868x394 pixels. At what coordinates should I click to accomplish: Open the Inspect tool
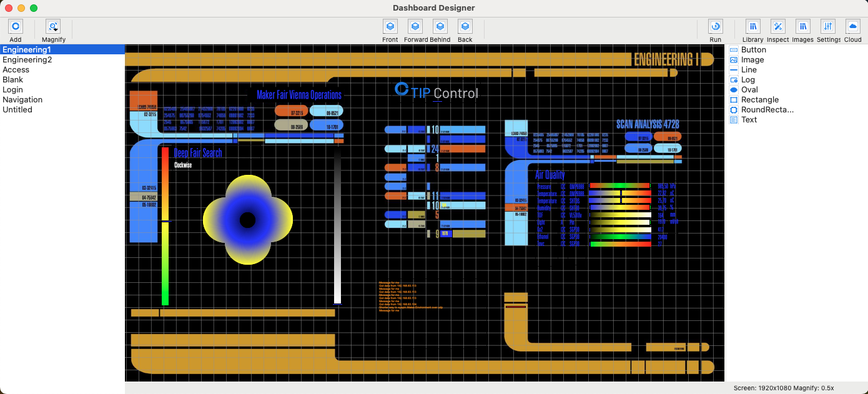click(778, 27)
